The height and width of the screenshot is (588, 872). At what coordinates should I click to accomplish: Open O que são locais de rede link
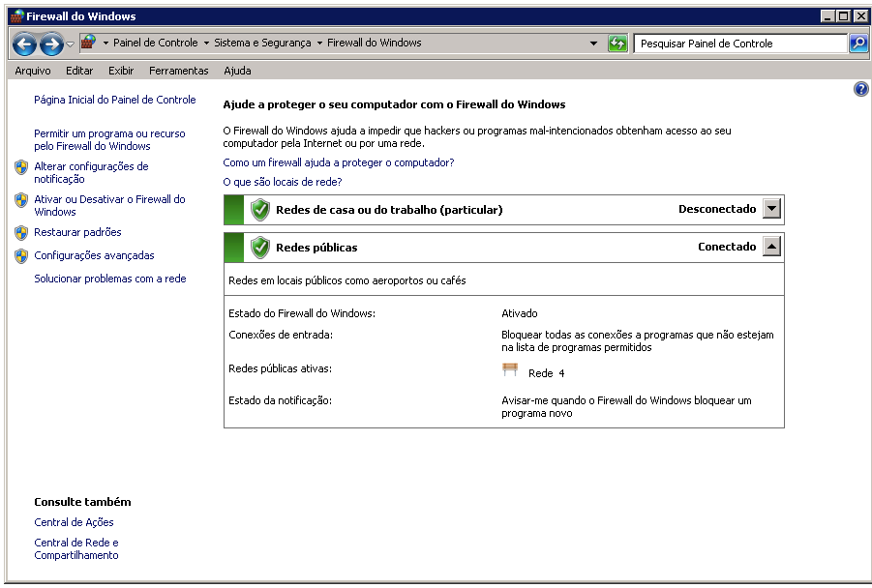point(283,182)
